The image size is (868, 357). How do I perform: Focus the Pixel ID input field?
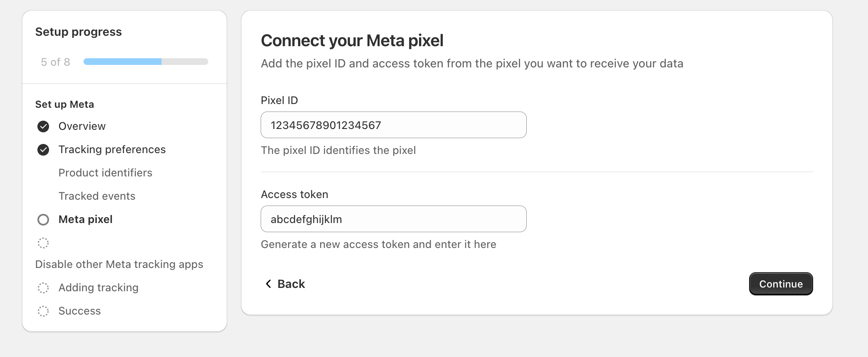tap(393, 125)
